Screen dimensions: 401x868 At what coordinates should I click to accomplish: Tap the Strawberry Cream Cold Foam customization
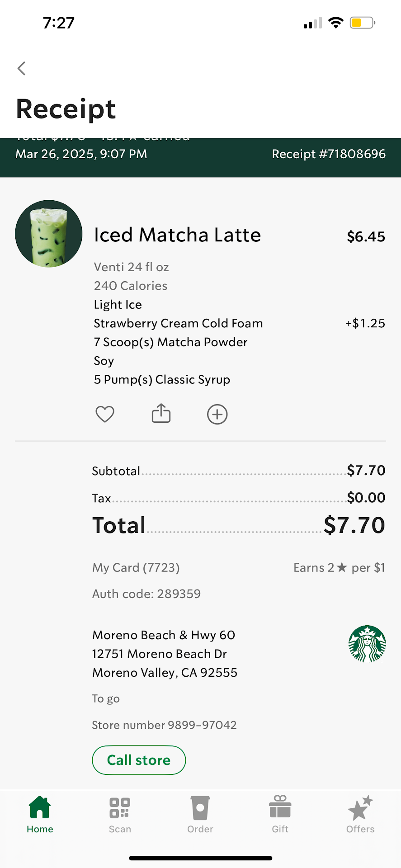tap(178, 323)
